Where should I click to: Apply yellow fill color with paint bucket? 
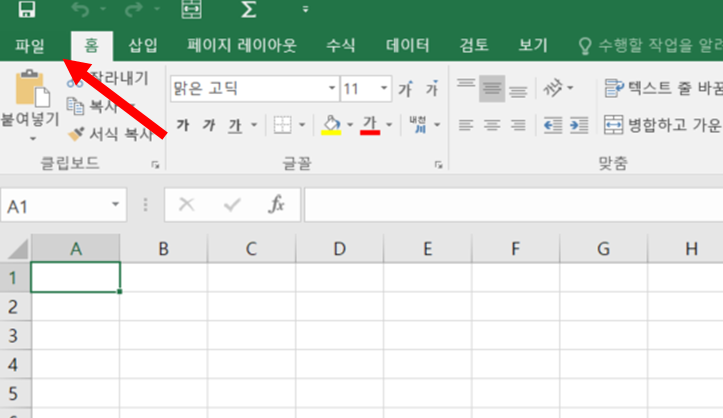331,125
